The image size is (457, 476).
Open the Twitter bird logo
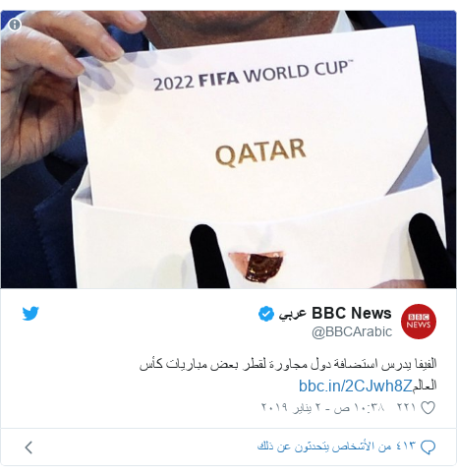click(x=30, y=314)
